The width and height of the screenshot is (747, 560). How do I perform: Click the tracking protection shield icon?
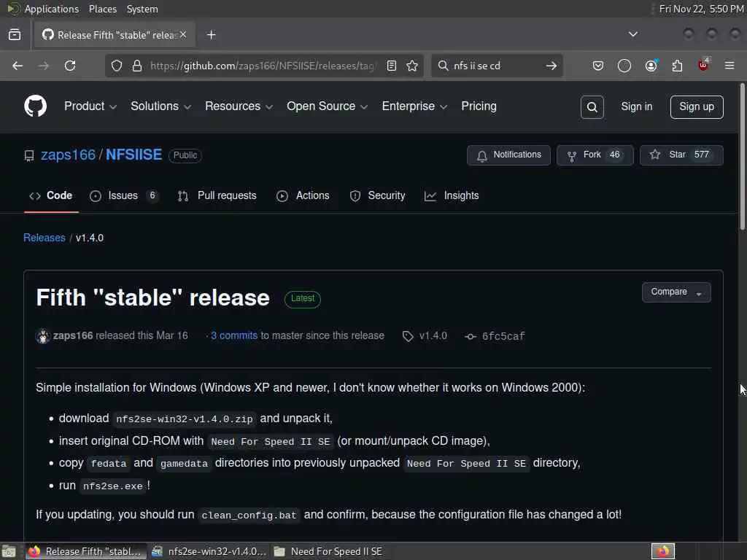pos(117,66)
